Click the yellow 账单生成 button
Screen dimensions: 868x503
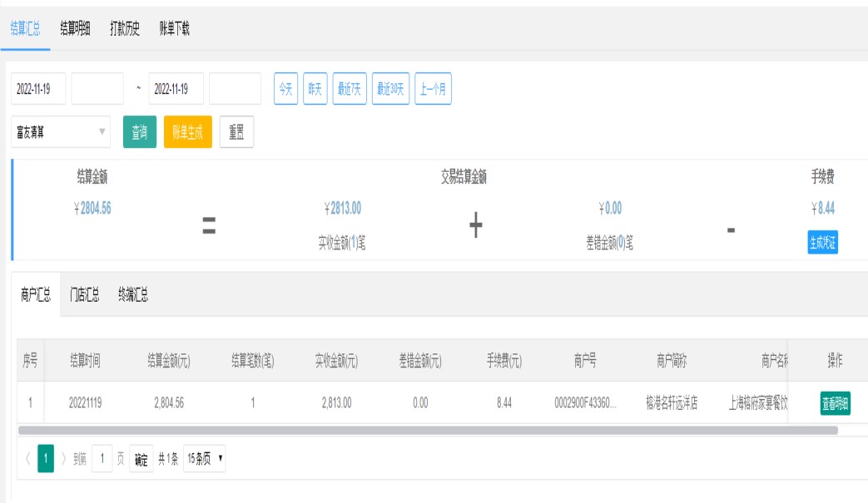187,131
